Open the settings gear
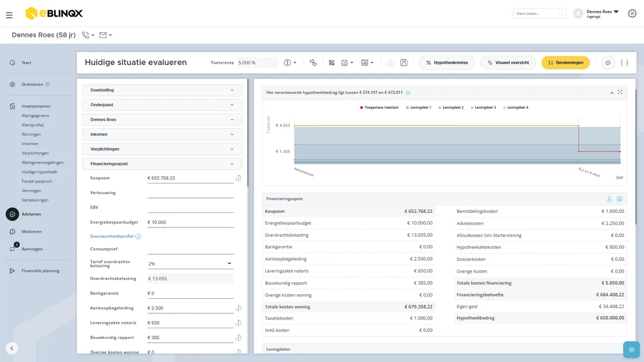Image resolution: width=644 pixels, height=362 pixels. click(x=632, y=13)
